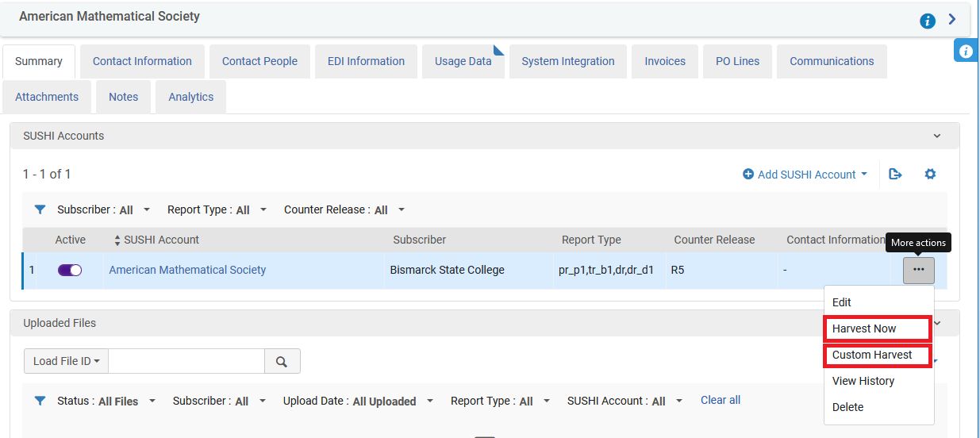Toggle the Active switch for American Mathematical Society
Image resolution: width=980 pixels, height=438 pixels.
[x=70, y=270]
